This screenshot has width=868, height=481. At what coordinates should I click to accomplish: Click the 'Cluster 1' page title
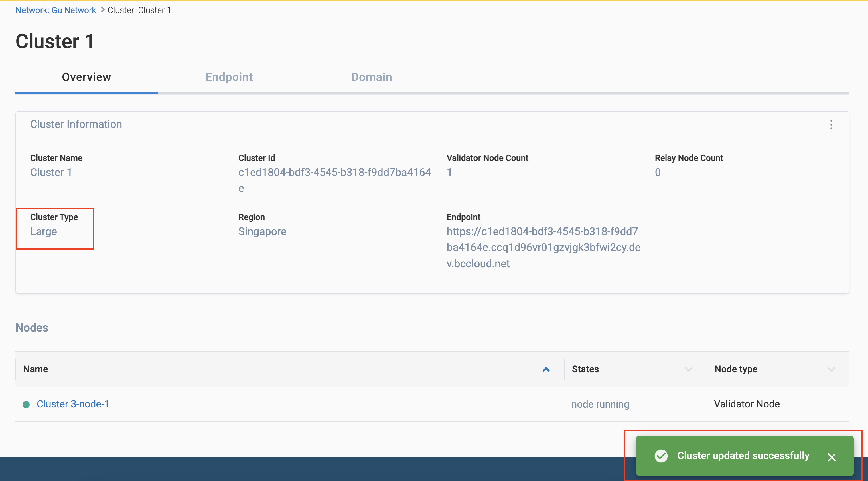click(54, 41)
